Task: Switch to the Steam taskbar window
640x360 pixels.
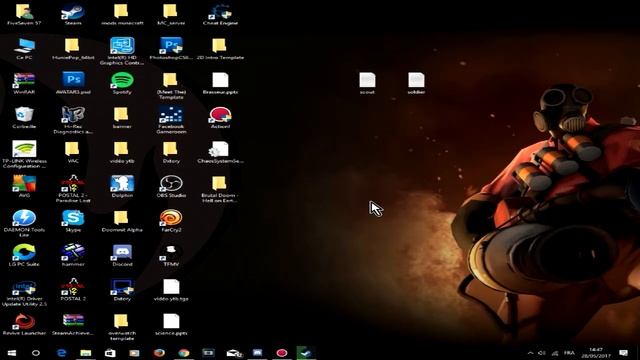Action: pyautogui.click(x=306, y=353)
